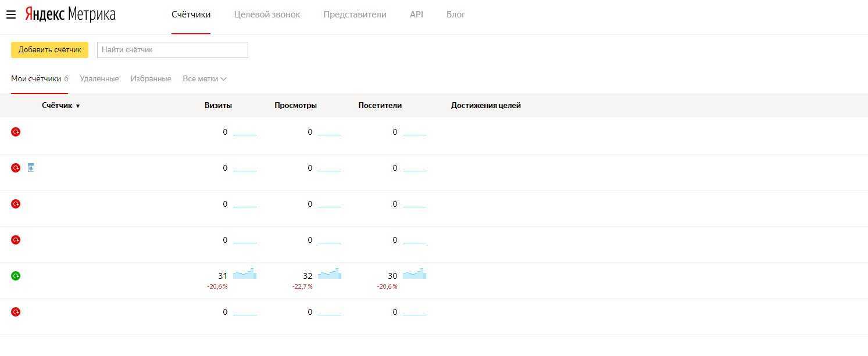Open the Представители tab
Viewport: 868px width, 356px height.
(x=355, y=15)
